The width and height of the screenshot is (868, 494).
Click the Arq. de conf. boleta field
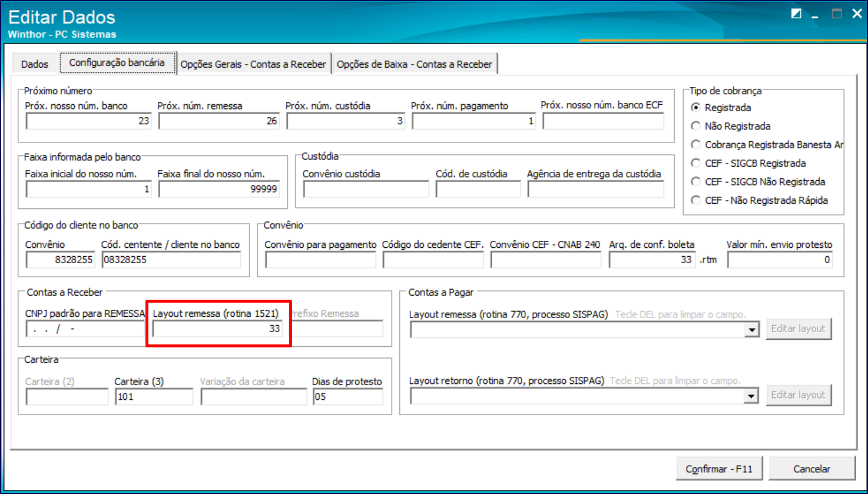652,260
